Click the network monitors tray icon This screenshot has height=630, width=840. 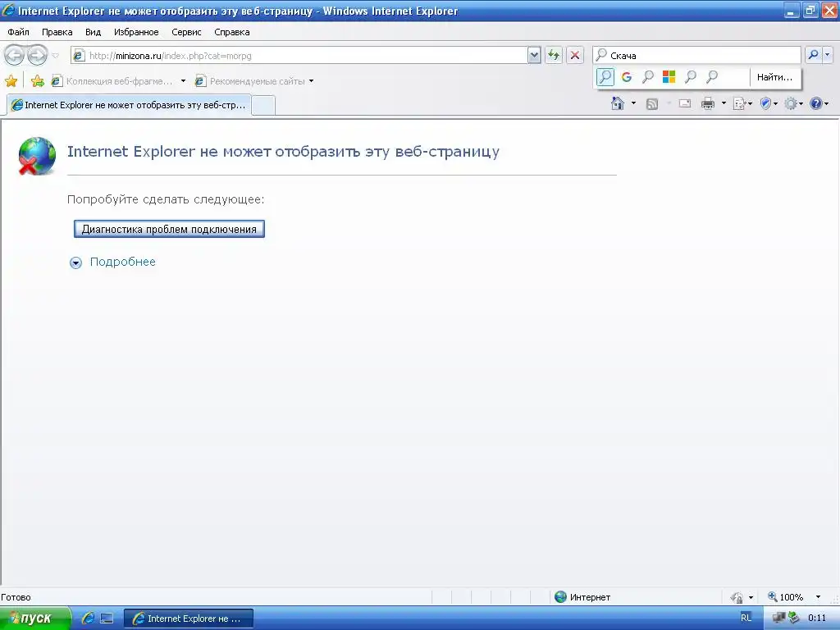778,619
